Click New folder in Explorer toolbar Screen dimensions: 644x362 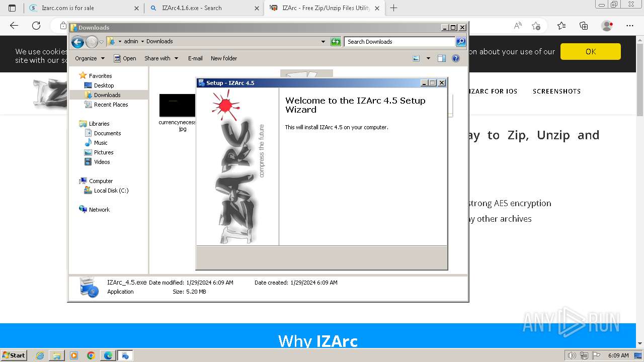(224, 58)
